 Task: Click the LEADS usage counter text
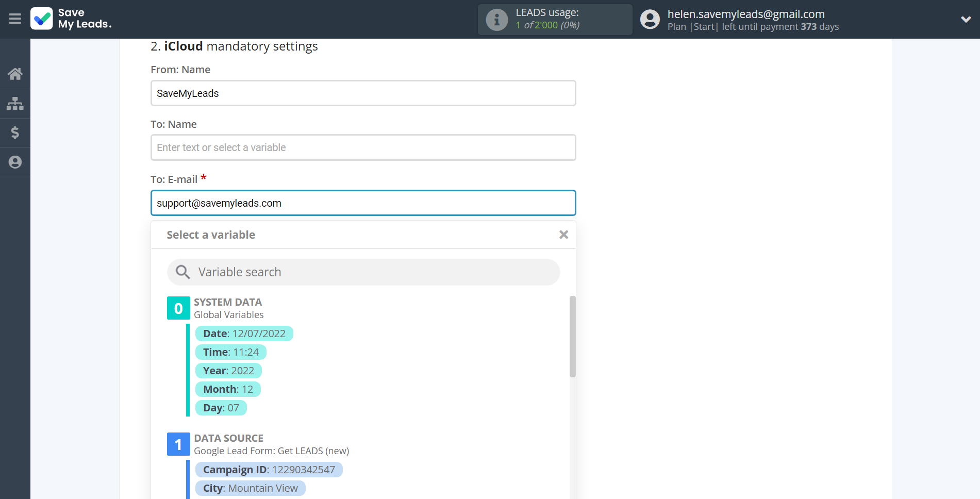547,25
